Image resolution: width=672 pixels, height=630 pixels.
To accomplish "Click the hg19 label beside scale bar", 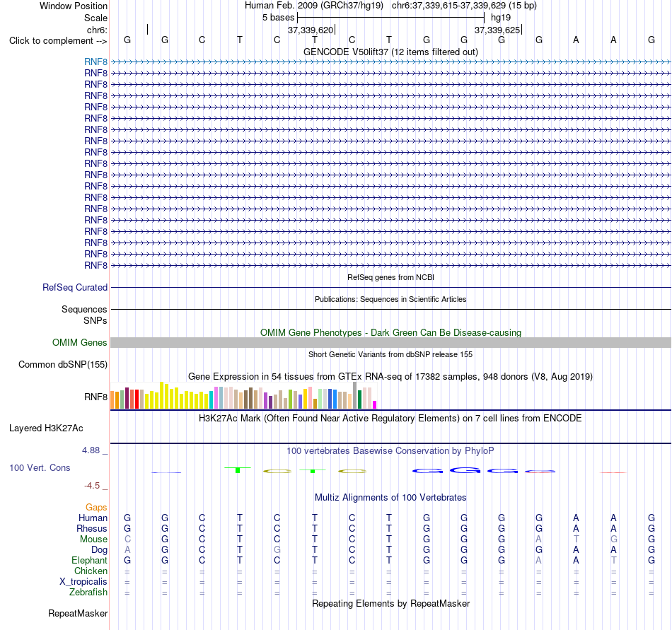I will [x=501, y=18].
